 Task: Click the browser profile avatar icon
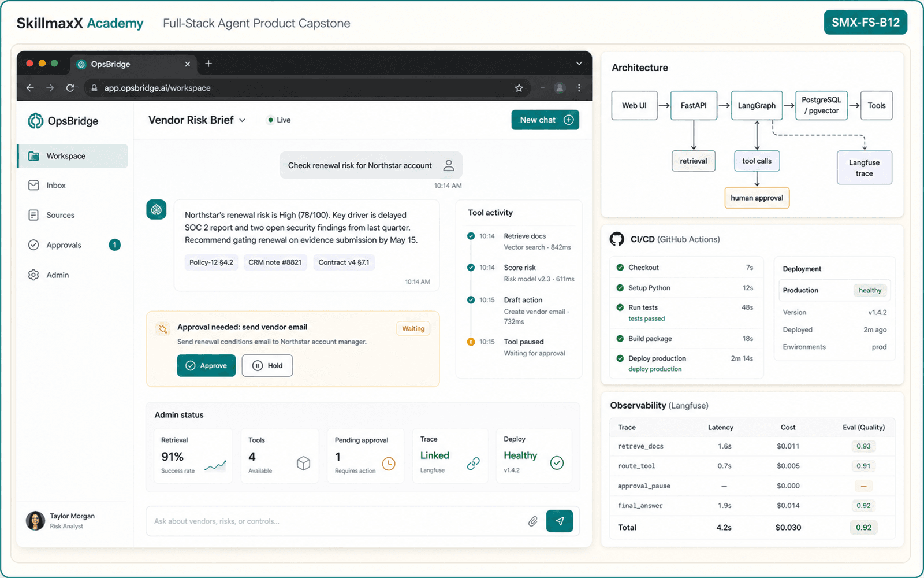[559, 88]
